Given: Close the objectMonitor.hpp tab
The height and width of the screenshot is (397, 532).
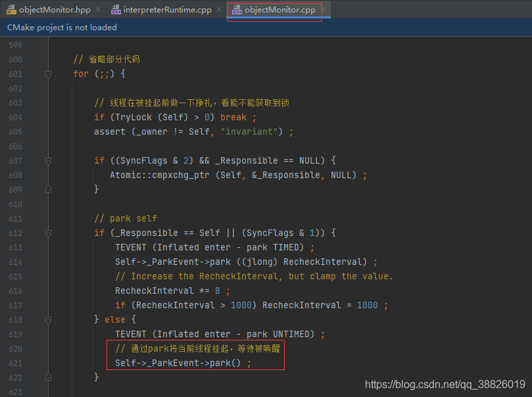Looking at the screenshot, I should pyautogui.click(x=98, y=9).
